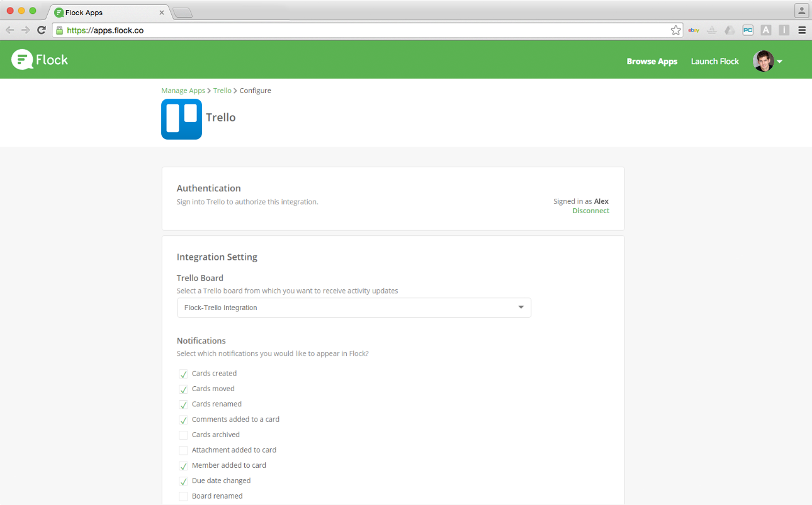Image resolution: width=812 pixels, height=505 pixels.
Task: Uncheck Due date changed notification
Action: pyautogui.click(x=183, y=481)
